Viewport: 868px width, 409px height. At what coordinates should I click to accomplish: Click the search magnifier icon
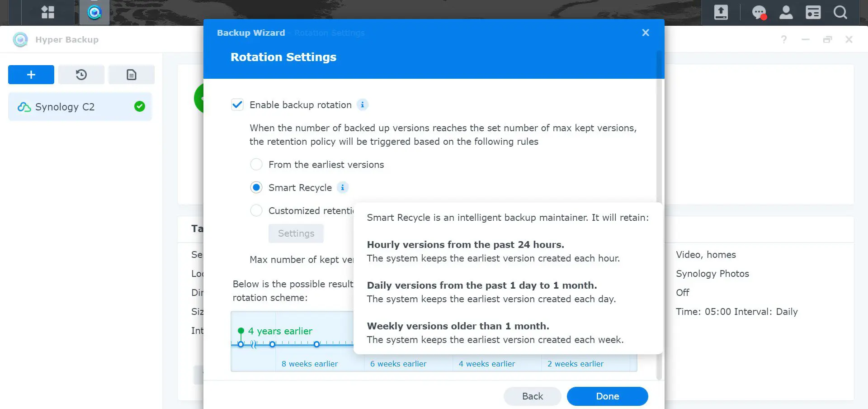pyautogui.click(x=840, y=12)
